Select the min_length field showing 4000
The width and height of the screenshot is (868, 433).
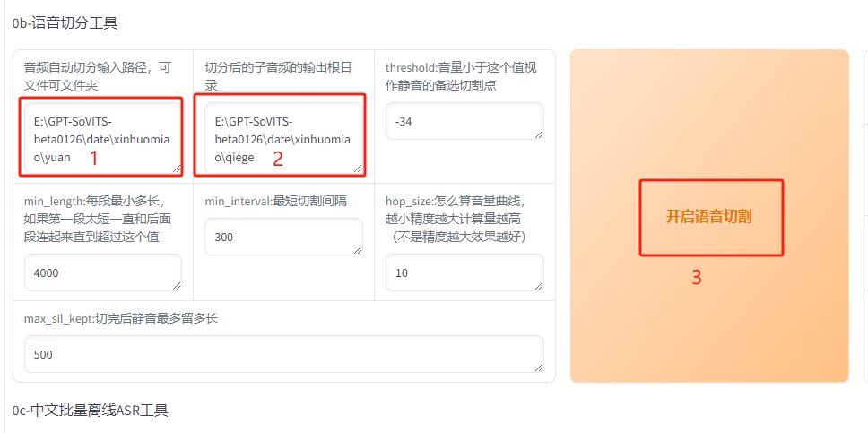[103, 273]
